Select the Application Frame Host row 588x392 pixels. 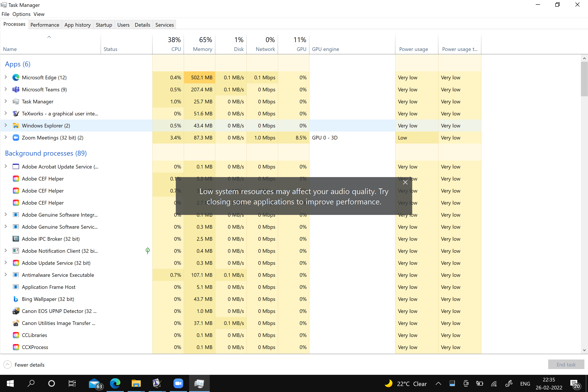tap(241, 287)
